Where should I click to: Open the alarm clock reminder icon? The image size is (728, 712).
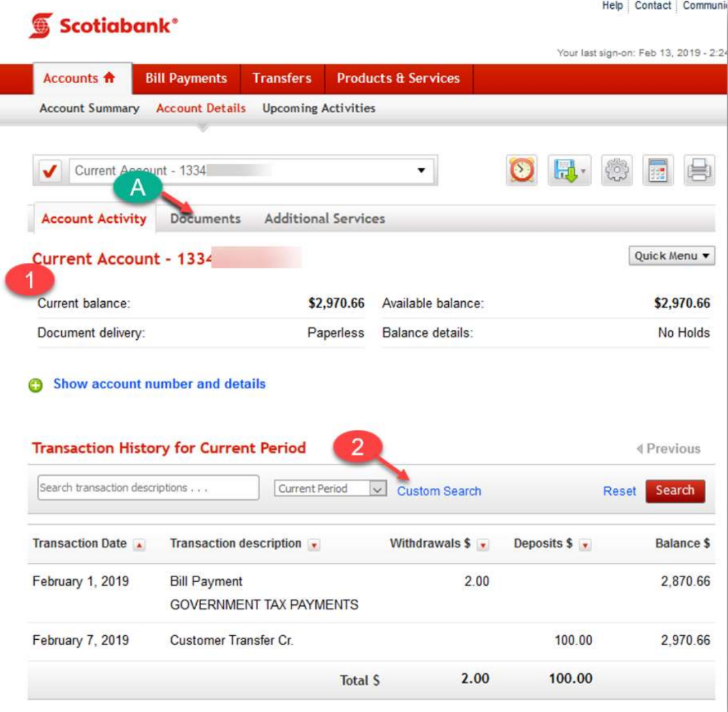click(522, 170)
